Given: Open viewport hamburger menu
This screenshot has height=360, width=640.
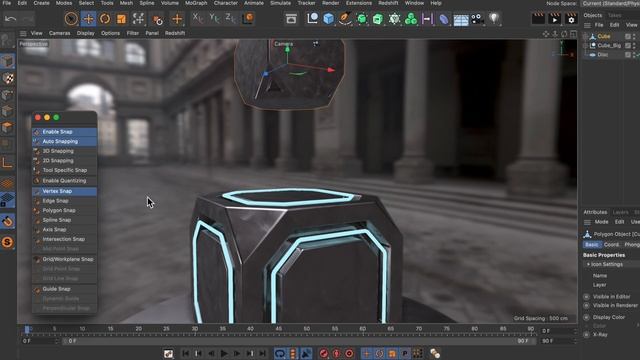Looking at the screenshot, I should pos(23,33).
